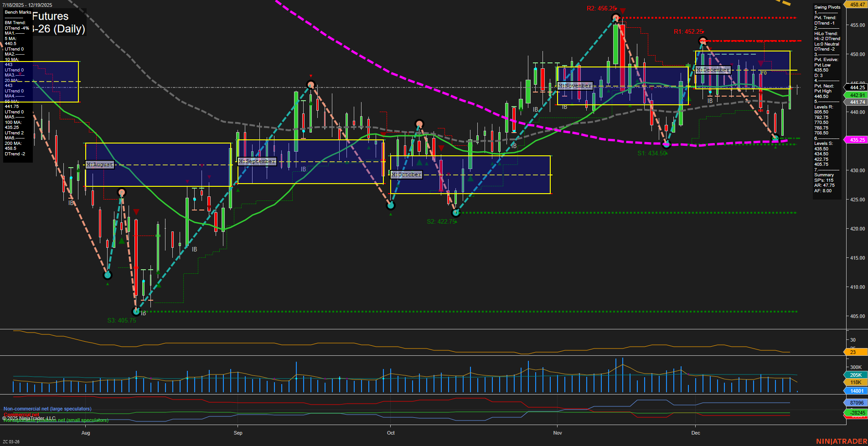Click the R1: 452.25 resistance label
The image size is (868, 446).
687,31
